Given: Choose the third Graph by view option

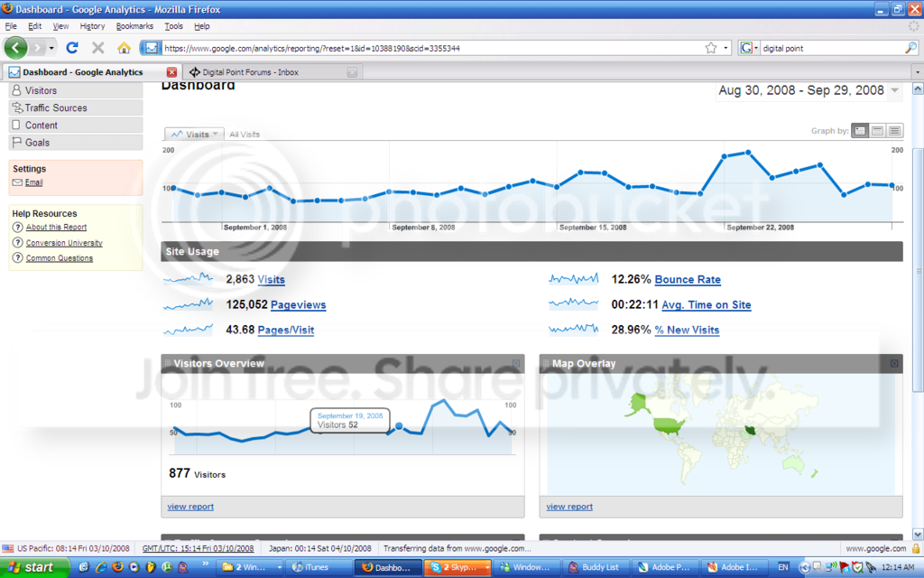Looking at the screenshot, I should (894, 131).
